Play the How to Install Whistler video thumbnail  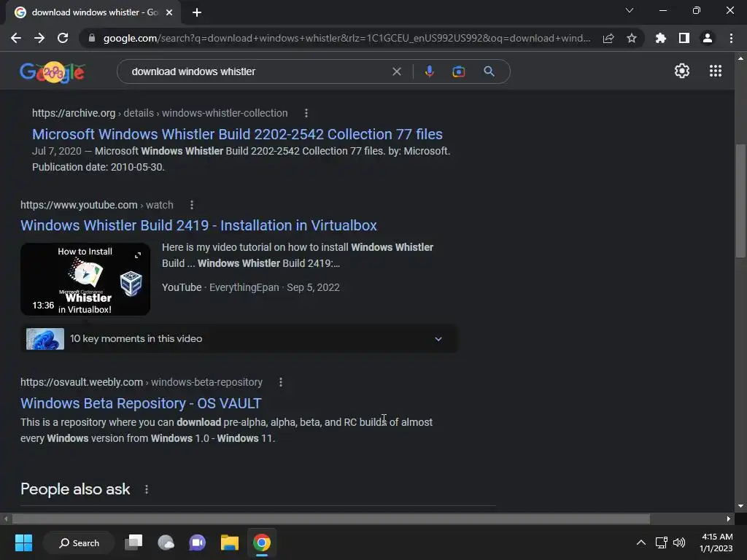(x=85, y=279)
